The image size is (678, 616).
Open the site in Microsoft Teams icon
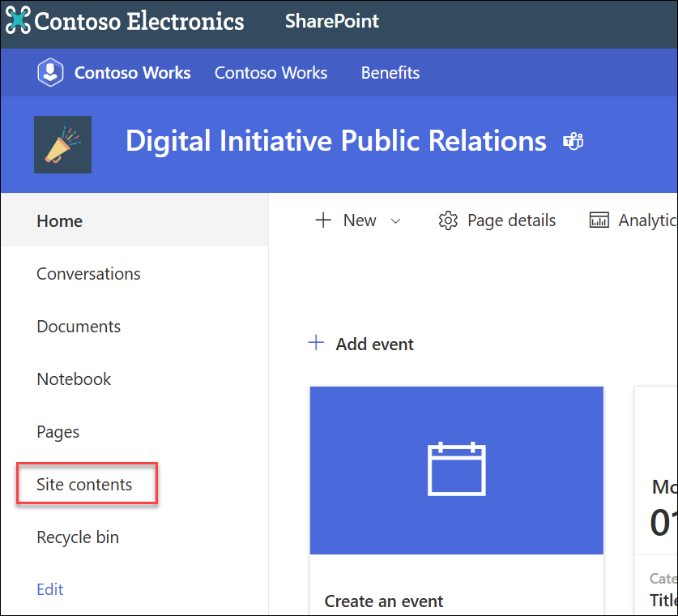(573, 141)
